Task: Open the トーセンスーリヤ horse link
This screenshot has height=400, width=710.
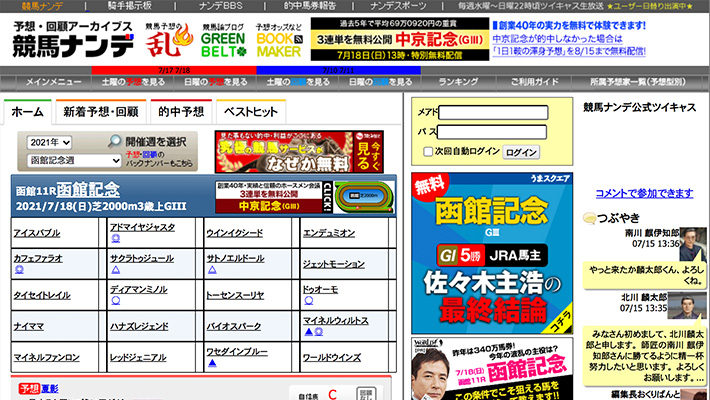Action: (x=235, y=295)
